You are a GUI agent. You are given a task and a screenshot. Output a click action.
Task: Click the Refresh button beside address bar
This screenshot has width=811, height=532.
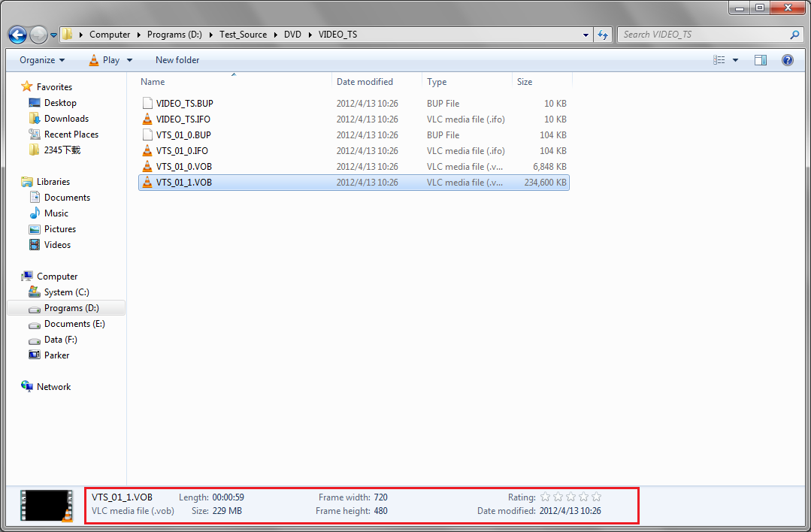[603, 35]
